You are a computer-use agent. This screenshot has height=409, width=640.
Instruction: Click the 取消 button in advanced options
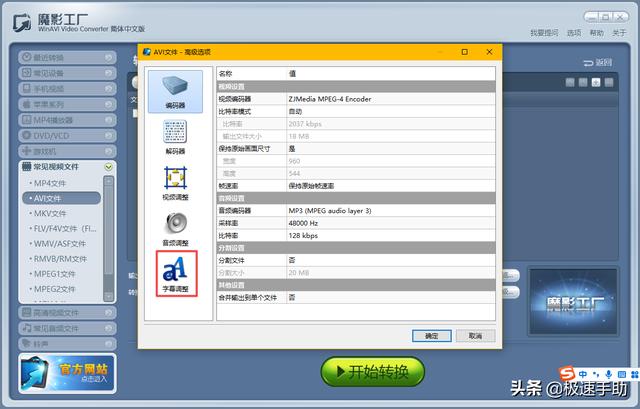476,336
